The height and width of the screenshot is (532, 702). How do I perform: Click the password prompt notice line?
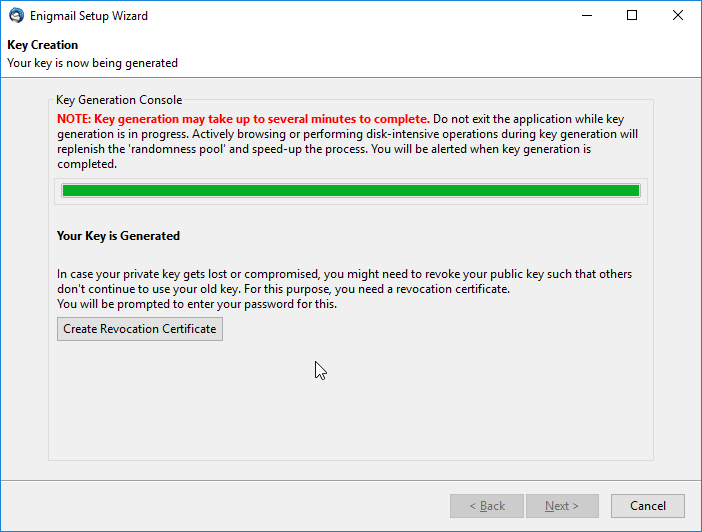[x=197, y=304]
